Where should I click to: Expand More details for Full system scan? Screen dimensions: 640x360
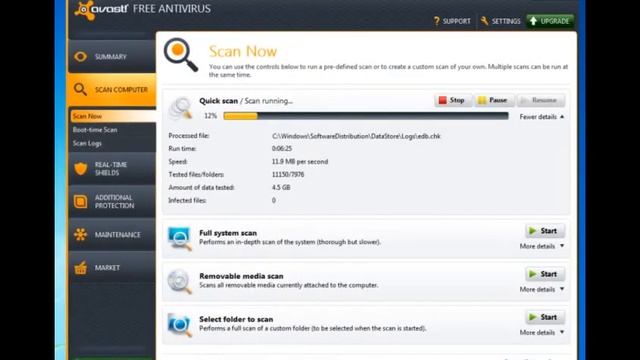[542, 246]
